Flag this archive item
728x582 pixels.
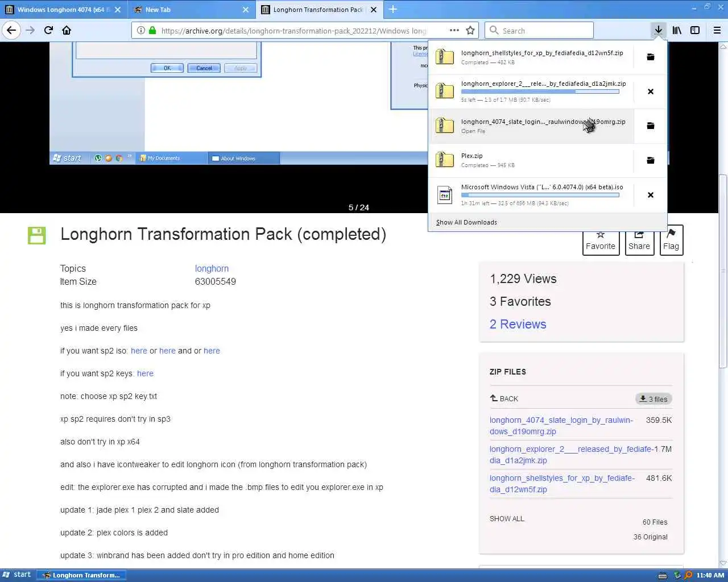671,240
